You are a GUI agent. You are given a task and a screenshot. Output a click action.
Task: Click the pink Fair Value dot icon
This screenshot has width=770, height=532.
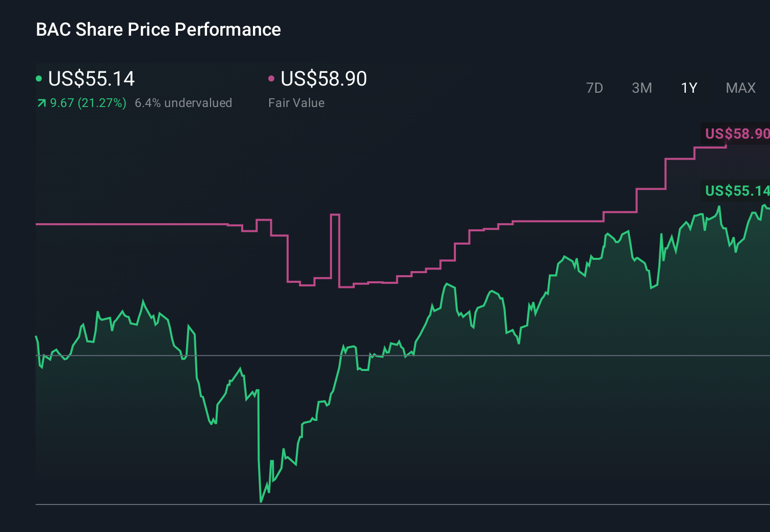[271, 77]
